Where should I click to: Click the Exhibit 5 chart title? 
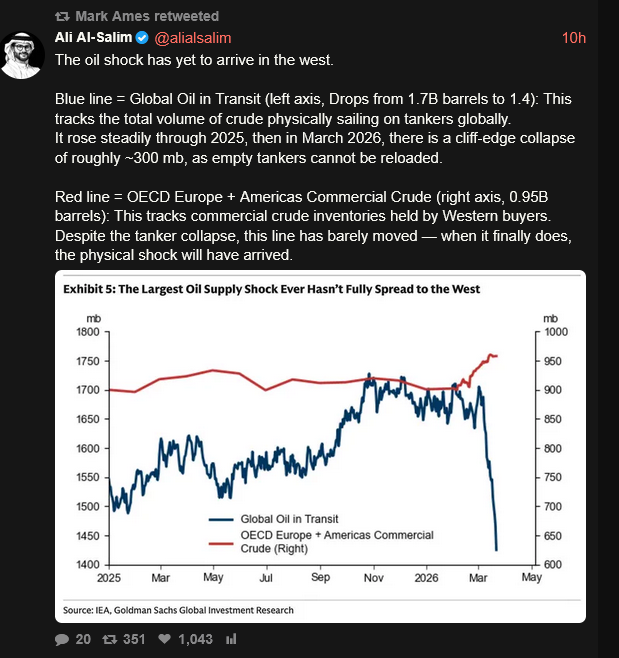[x=272, y=289]
